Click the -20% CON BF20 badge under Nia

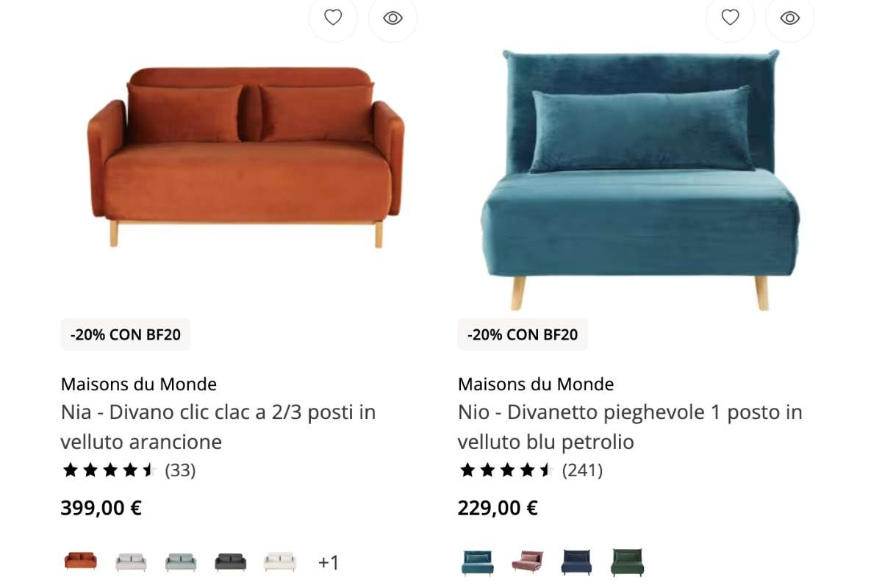tap(125, 334)
